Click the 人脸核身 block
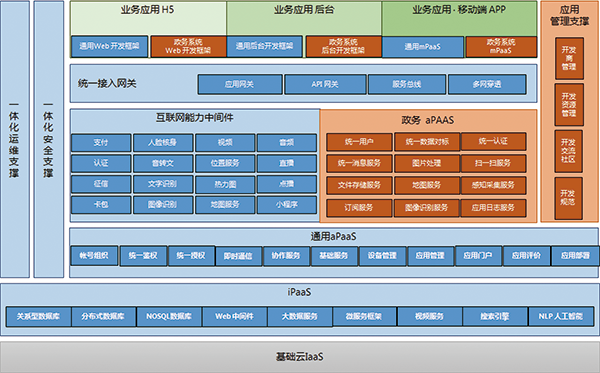The image size is (600, 373). 163,143
